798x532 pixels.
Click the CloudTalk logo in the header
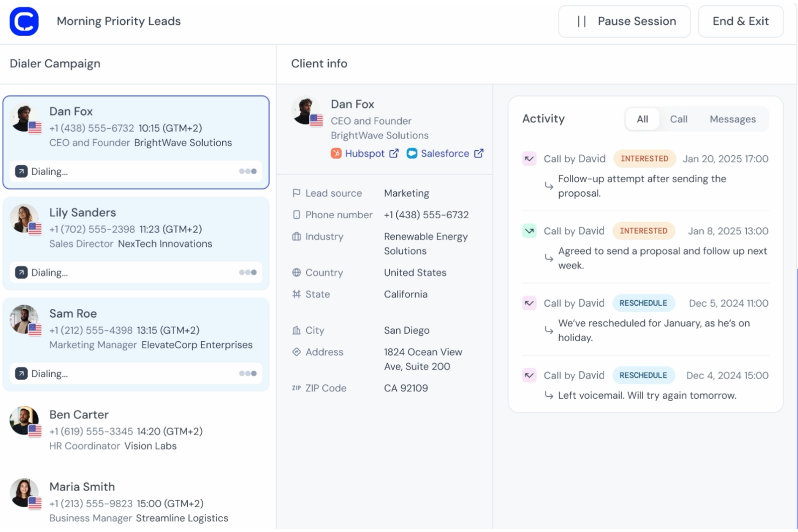coord(24,21)
